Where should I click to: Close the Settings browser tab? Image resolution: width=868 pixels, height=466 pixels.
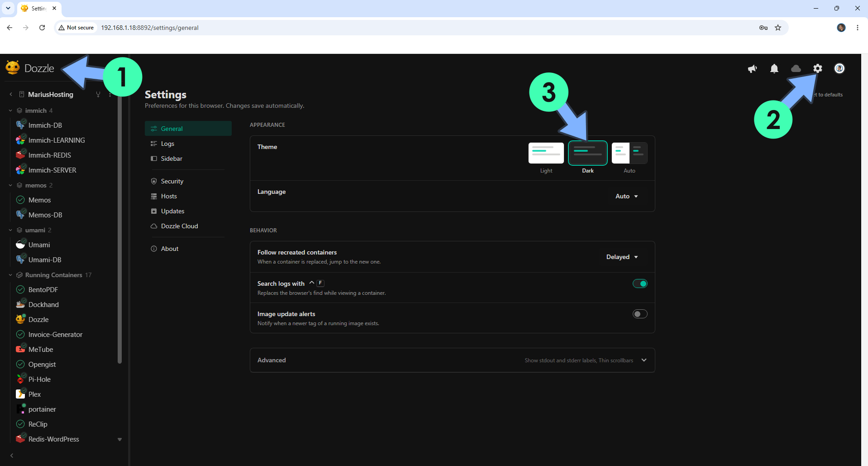tap(54, 8)
